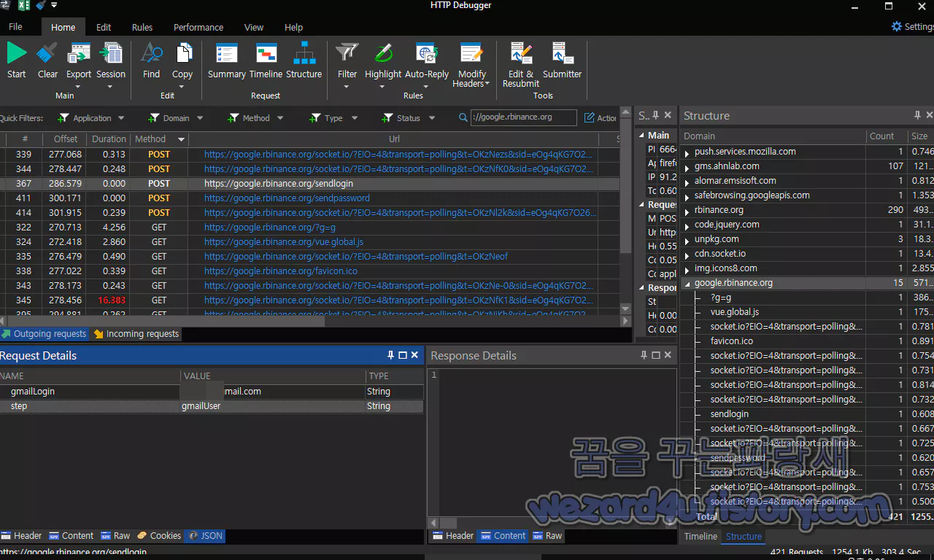Click the request list horizontal scrollbar
The height and width of the screenshot is (560, 934).
click(314, 321)
